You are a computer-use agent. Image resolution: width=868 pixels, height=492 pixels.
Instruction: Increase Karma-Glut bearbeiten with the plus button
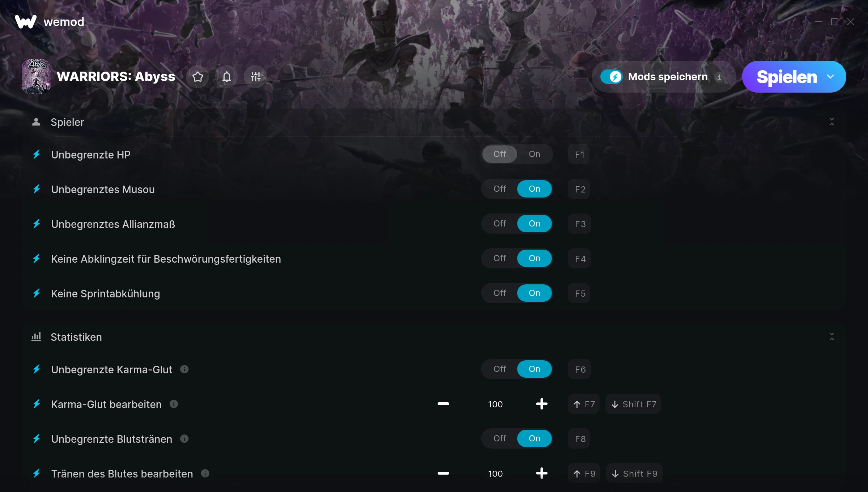541,404
